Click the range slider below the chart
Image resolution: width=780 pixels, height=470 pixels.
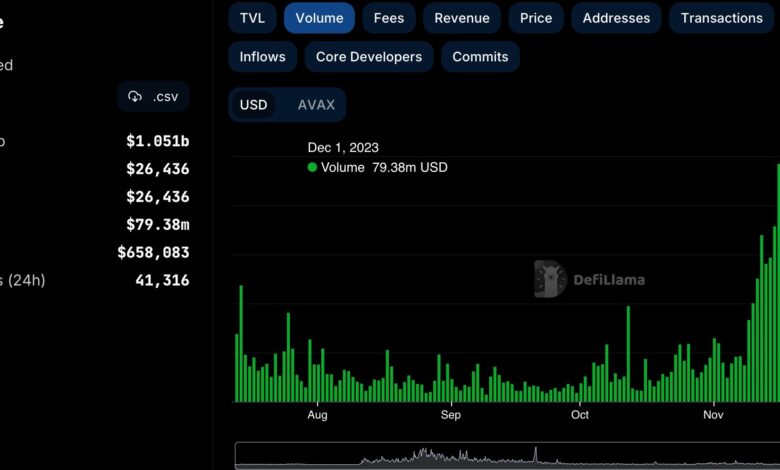(507, 456)
